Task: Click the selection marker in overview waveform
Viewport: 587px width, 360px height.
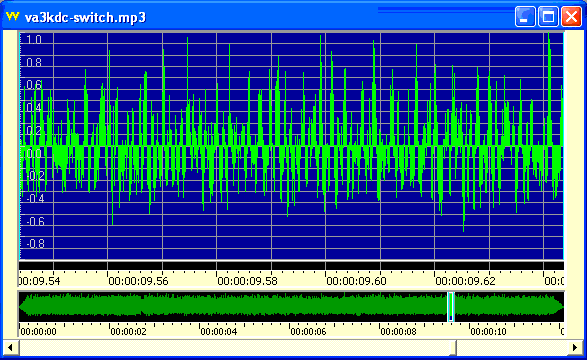Action: tap(451, 306)
